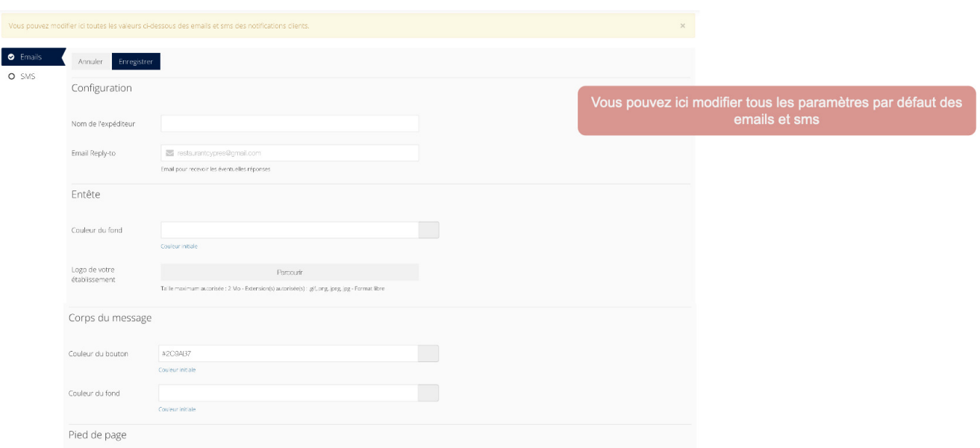This screenshot has height=448, width=980.
Task: Click the envelope icon in Email Reply-to field
Action: pos(169,153)
